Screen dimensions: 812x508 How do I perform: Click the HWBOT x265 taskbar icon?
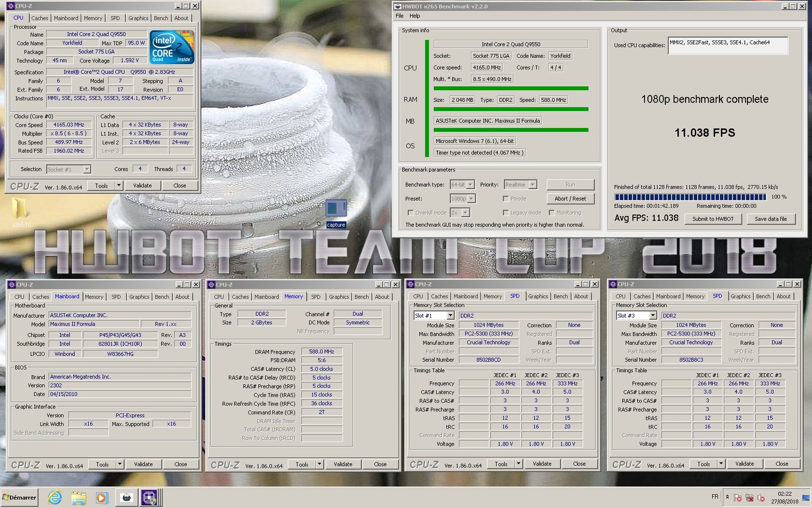(126, 497)
